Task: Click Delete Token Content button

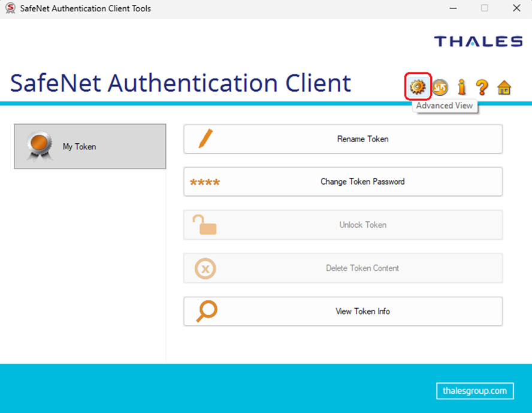Action: point(343,268)
